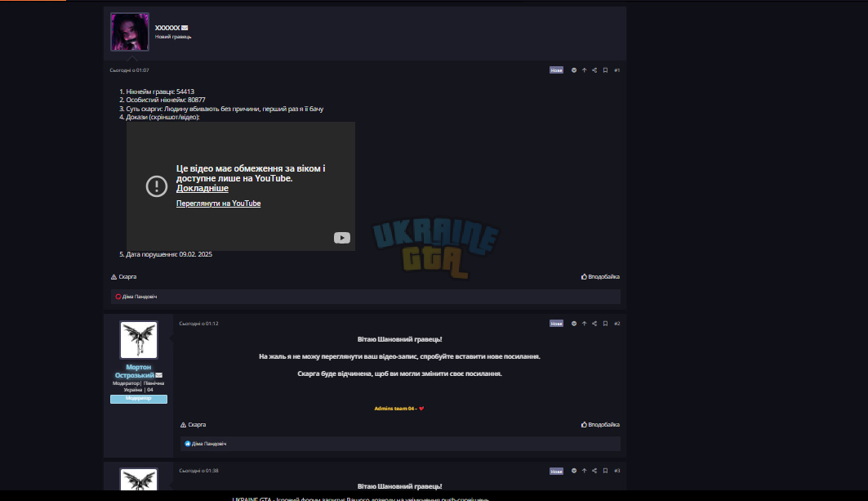Report post #2 via 'Скарга'
This screenshot has height=501, width=868.
194,424
